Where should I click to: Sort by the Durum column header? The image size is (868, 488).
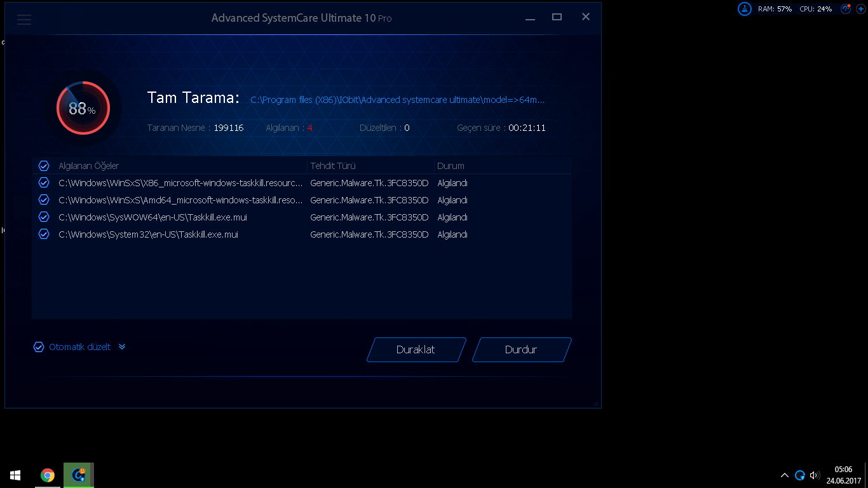coord(451,166)
